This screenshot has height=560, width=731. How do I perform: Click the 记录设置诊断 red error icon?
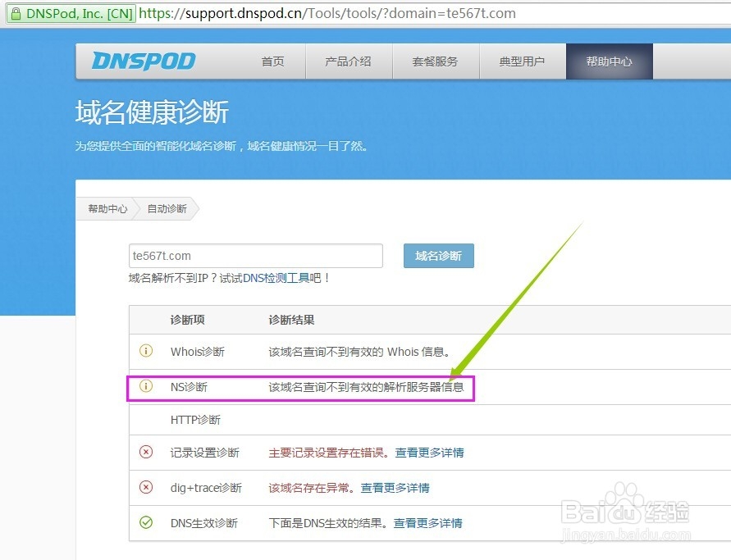tap(146, 452)
